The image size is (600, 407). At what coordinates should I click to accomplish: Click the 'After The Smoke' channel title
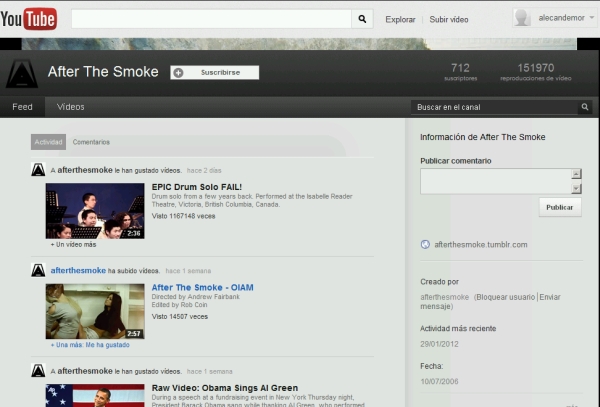103,72
